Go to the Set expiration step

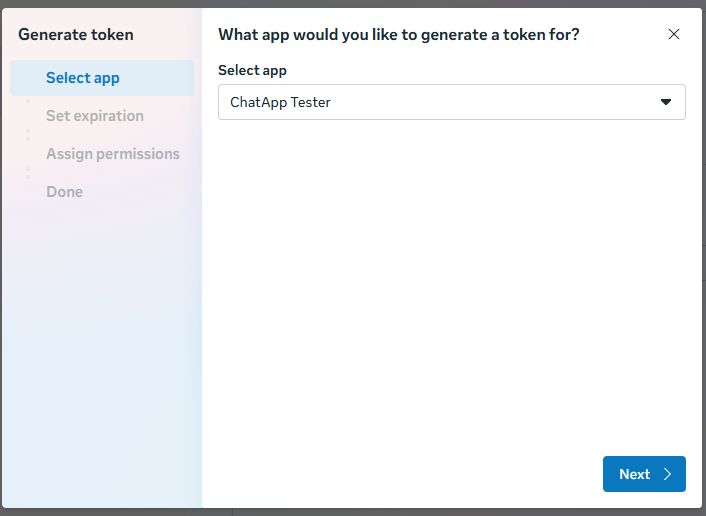coord(95,116)
